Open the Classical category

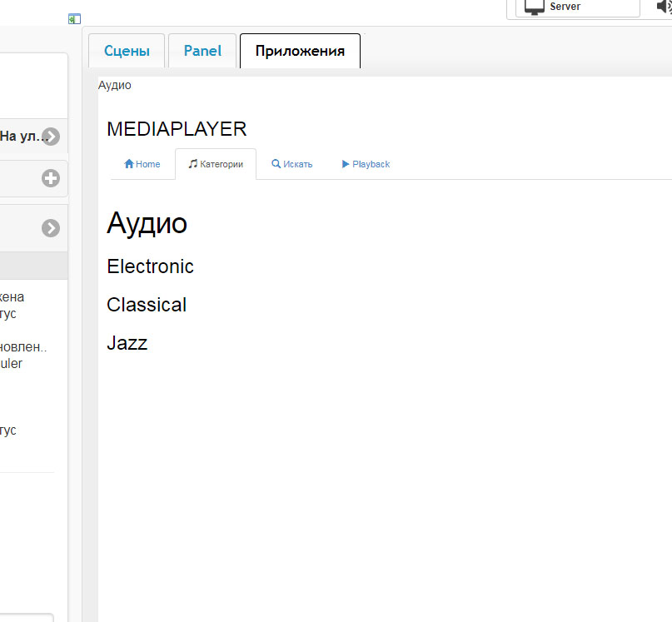click(x=147, y=305)
